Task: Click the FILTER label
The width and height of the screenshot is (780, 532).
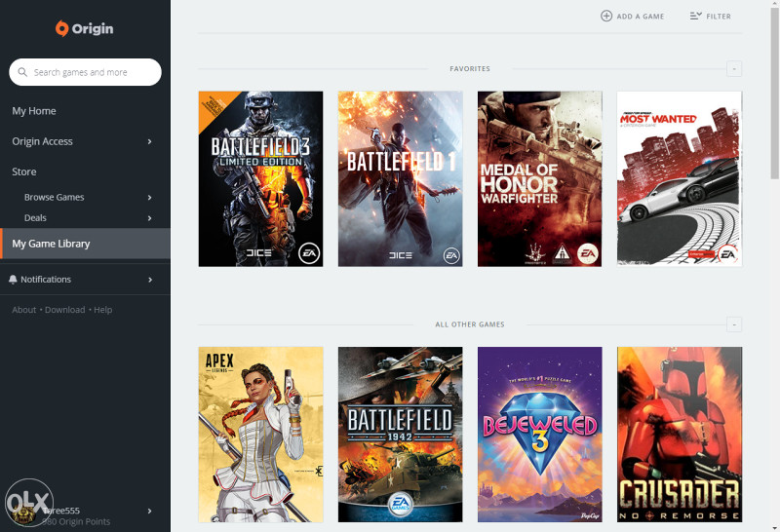Action: [x=719, y=17]
